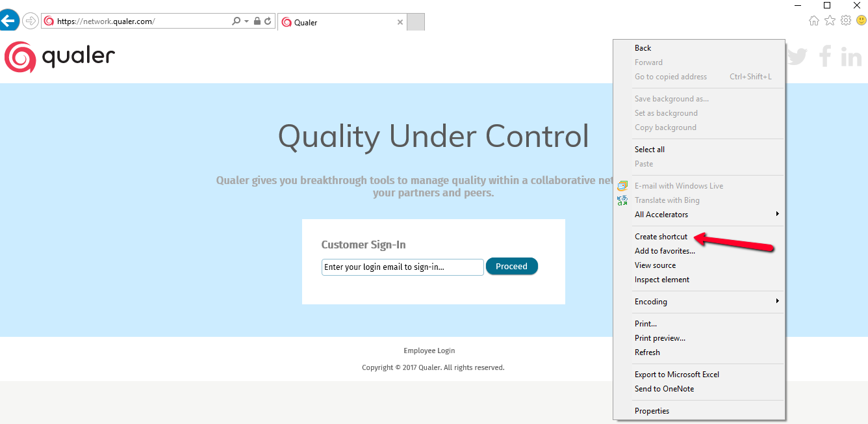868x424 pixels.
Task: Open the Tools gear icon
Action: tap(846, 21)
